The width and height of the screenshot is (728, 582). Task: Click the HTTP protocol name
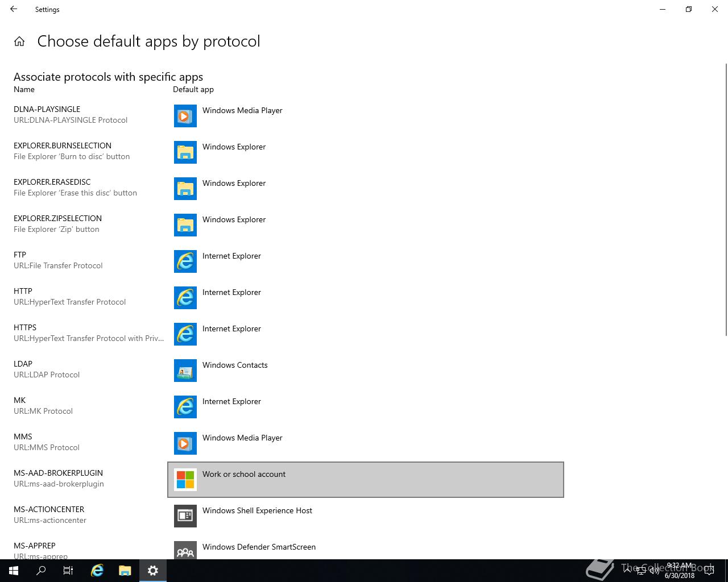tap(23, 291)
